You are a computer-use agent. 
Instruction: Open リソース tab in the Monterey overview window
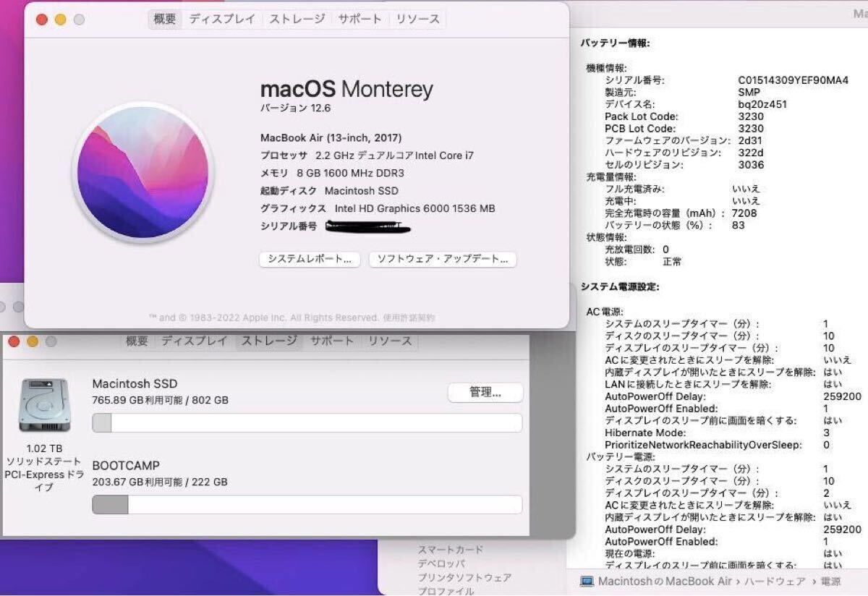coord(417,20)
